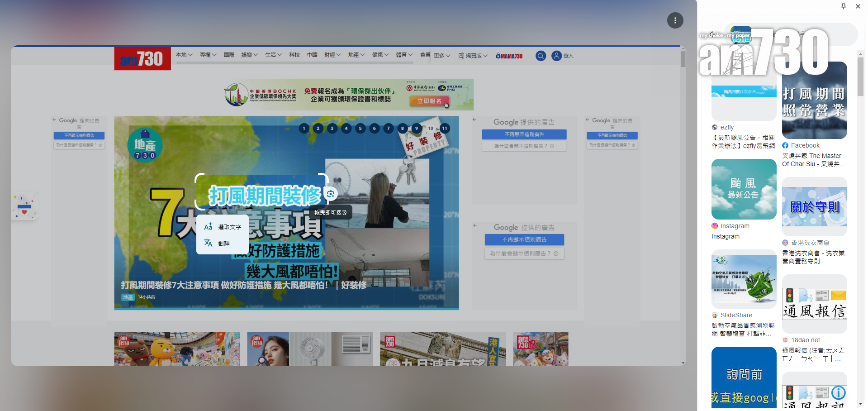The width and height of the screenshot is (868, 411).
Task: Expand the 更多 menu dropdown
Action: click(441, 56)
